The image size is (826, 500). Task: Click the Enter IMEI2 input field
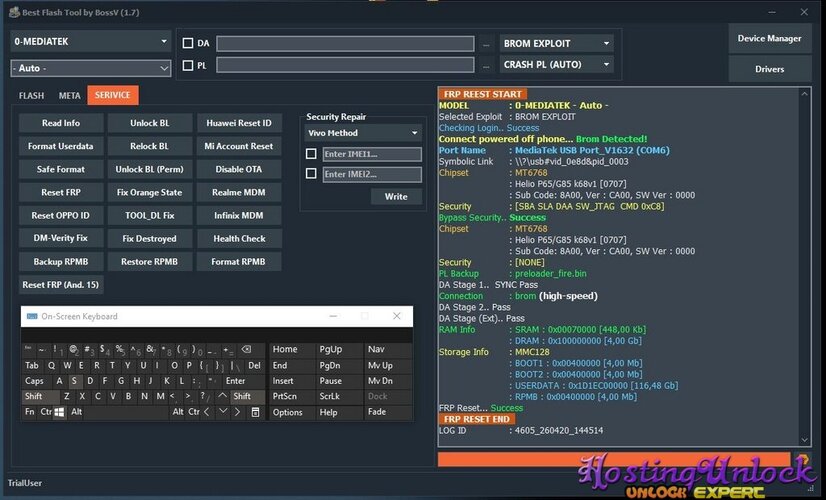click(x=372, y=174)
